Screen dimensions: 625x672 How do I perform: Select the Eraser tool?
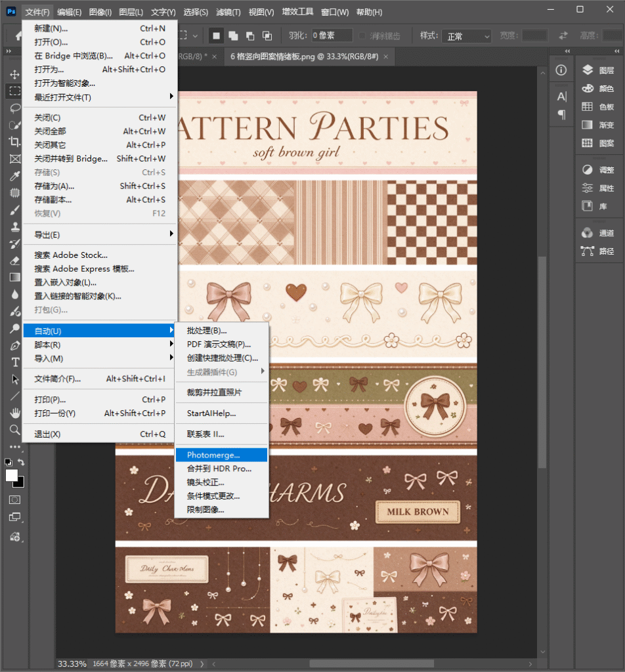pos(15,260)
